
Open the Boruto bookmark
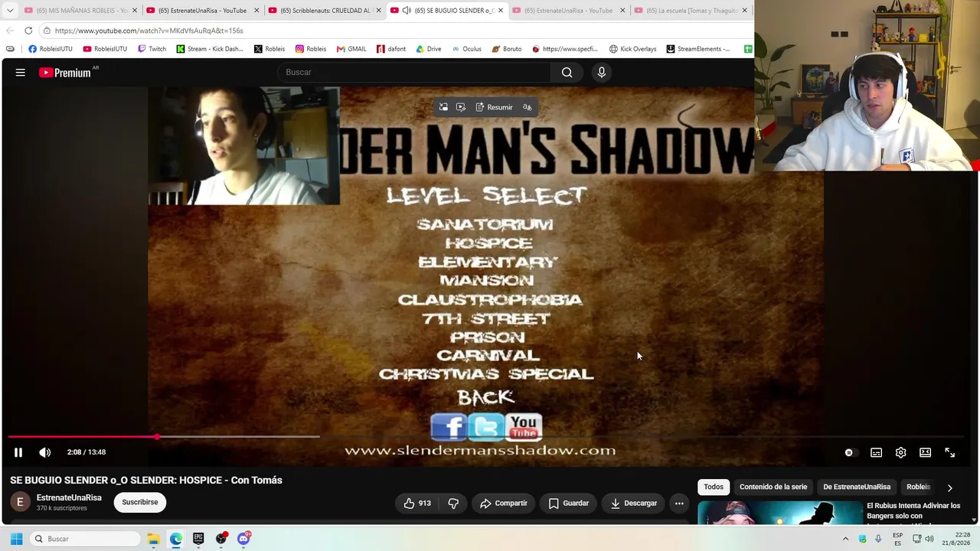507,49
